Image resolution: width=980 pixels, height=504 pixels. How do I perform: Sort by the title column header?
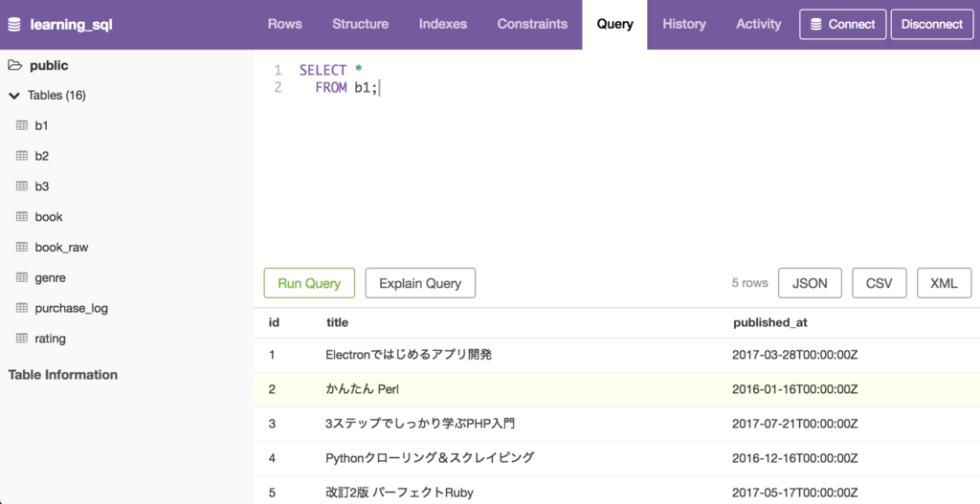(x=337, y=322)
